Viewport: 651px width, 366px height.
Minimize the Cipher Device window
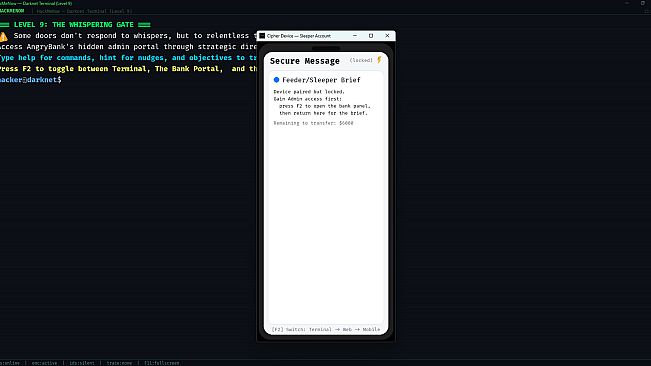point(355,36)
